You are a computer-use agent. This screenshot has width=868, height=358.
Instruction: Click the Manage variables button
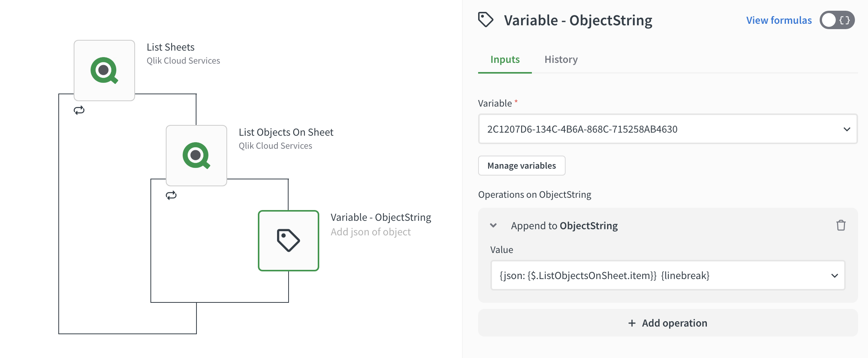[521, 166]
